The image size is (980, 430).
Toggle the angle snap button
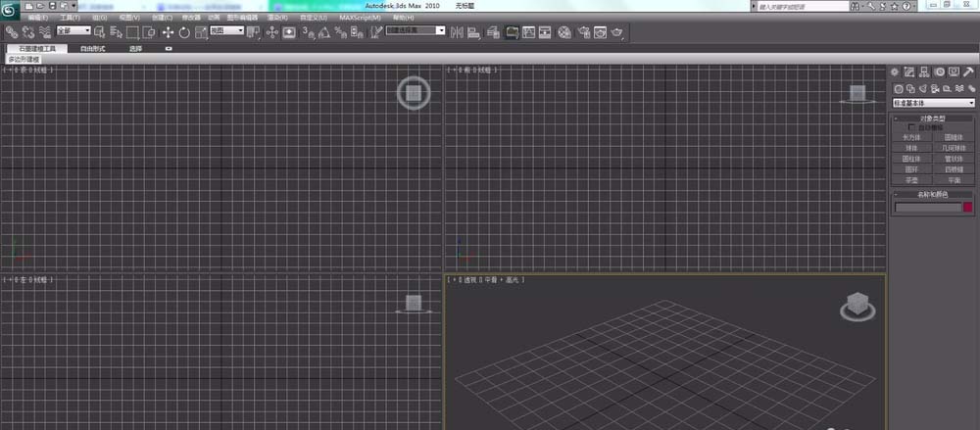323,32
